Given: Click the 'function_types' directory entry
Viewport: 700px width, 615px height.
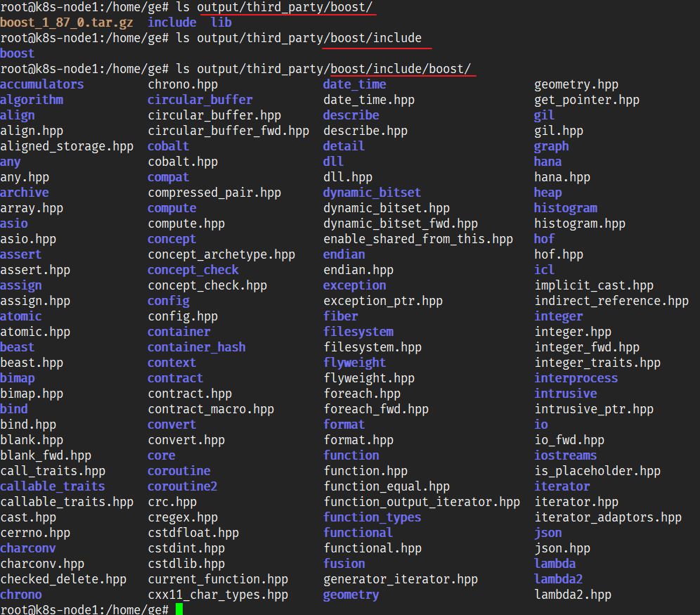Looking at the screenshot, I should (x=372, y=518).
